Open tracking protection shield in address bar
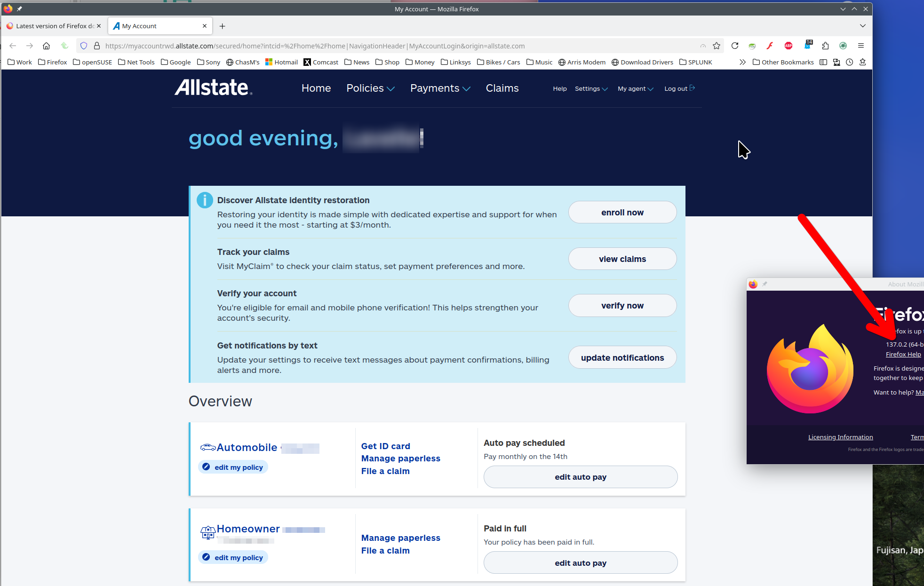 84,46
